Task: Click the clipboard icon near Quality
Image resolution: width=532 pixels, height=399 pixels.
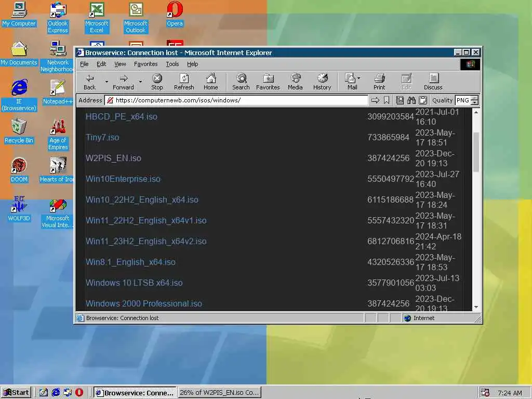Action: coord(423,100)
